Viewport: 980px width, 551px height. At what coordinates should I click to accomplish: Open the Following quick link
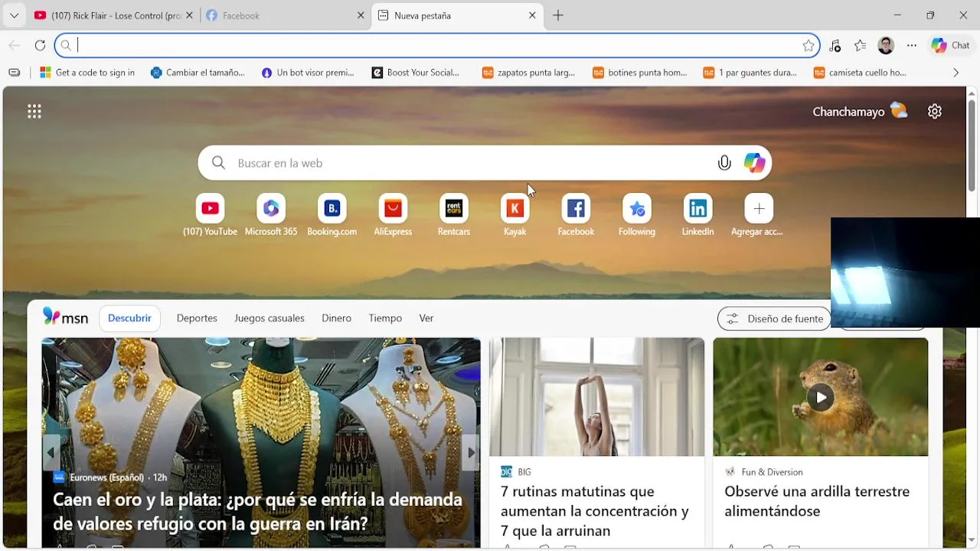point(637,215)
